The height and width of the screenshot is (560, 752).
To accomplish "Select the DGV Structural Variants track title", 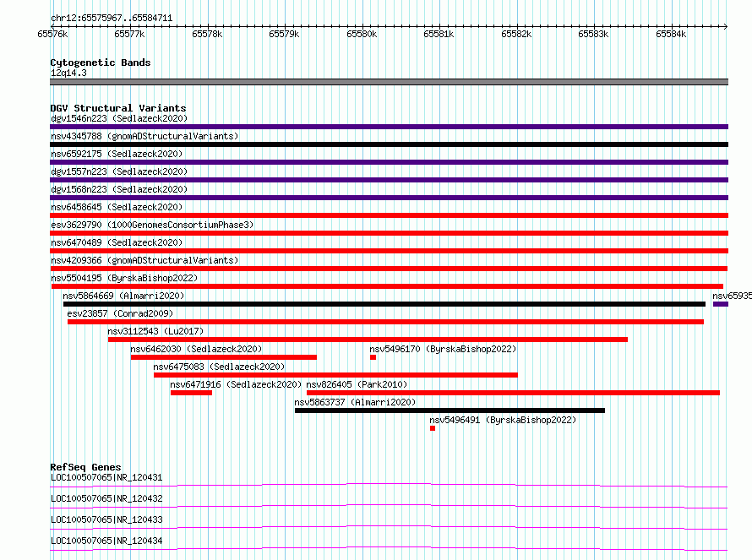I will point(118,108).
